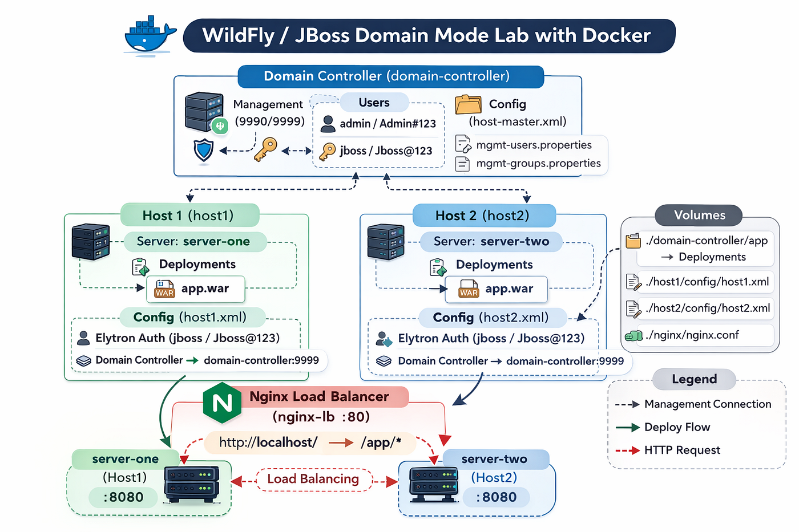The image size is (799, 532).
Task: Click the Deploy Flow legend entry
Action: click(x=663, y=427)
